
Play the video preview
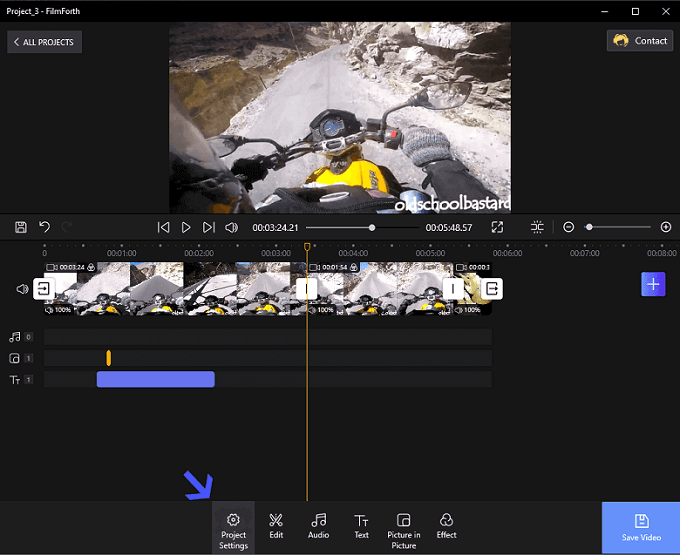[x=186, y=227]
